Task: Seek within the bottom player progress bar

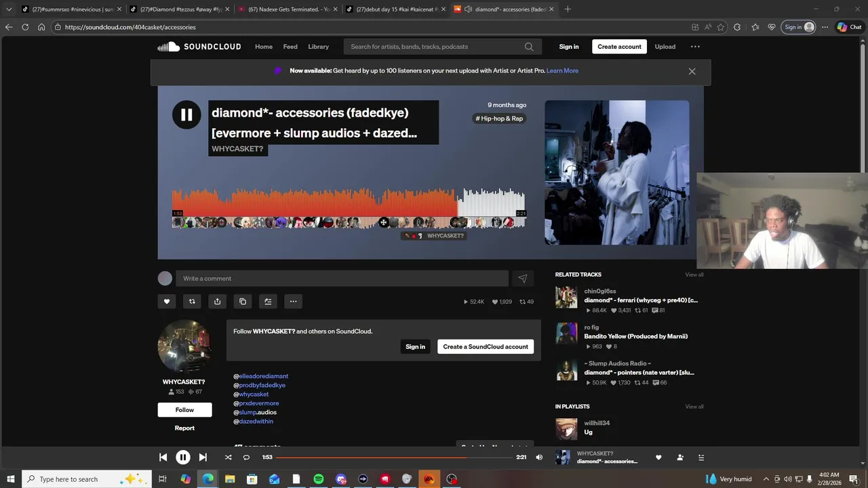Action: (x=395, y=457)
